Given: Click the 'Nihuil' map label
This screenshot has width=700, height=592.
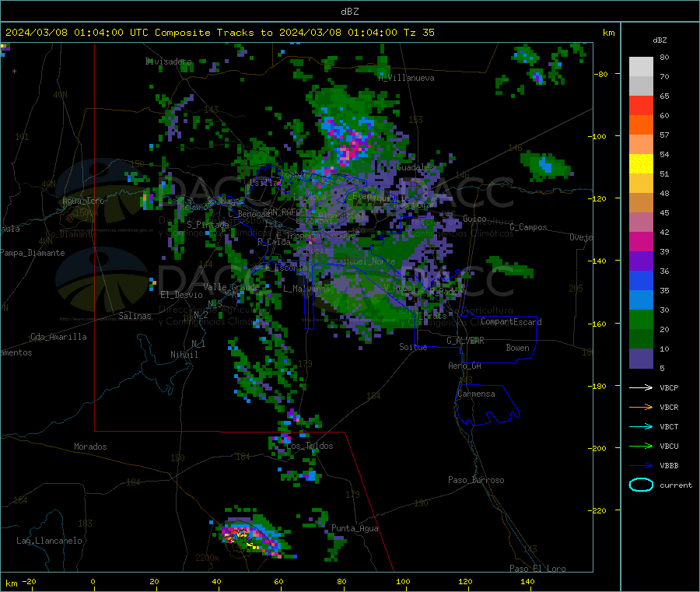Looking at the screenshot, I should click(184, 355).
